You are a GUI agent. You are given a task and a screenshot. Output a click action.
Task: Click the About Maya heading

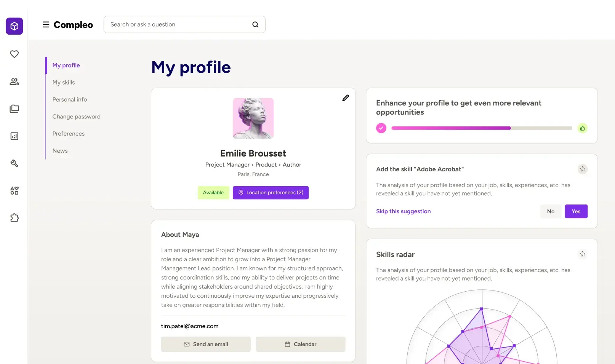tap(180, 235)
